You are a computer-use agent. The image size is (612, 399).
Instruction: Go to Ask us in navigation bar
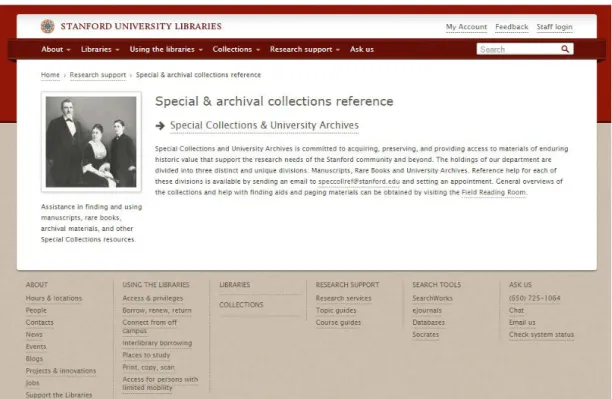point(362,49)
